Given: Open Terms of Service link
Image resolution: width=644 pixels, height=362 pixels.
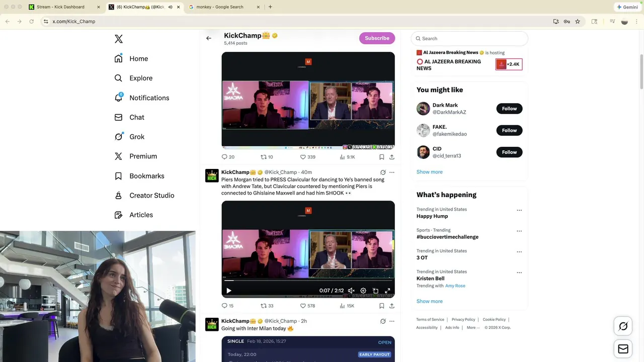Looking at the screenshot, I should pos(430,320).
